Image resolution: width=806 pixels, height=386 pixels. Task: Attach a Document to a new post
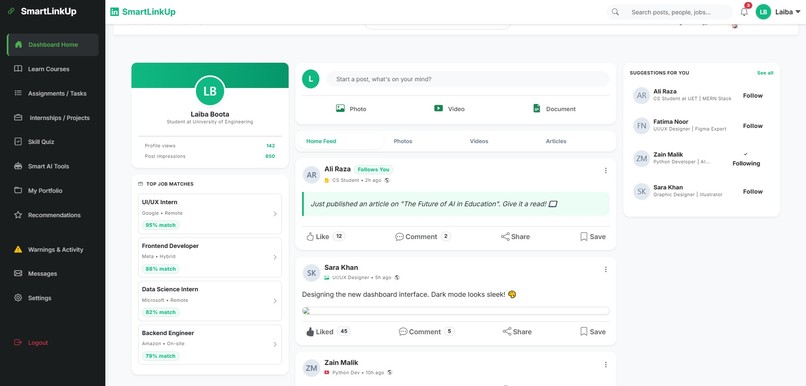click(554, 108)
